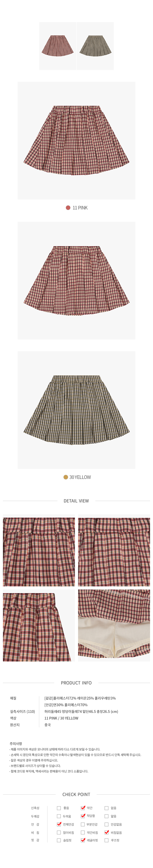153x868 pixels.
Task: Toggle the 비침없음 sheerness checkbox
Action: 107,832
